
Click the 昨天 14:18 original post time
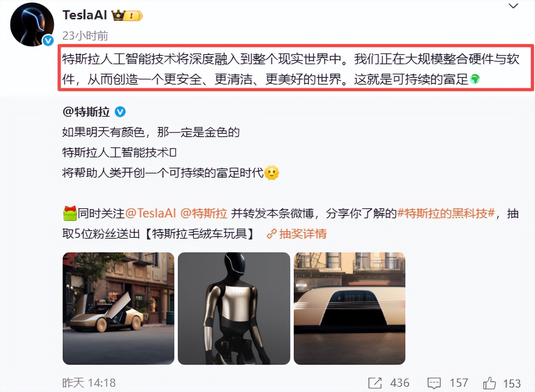(x=89, y=383)
